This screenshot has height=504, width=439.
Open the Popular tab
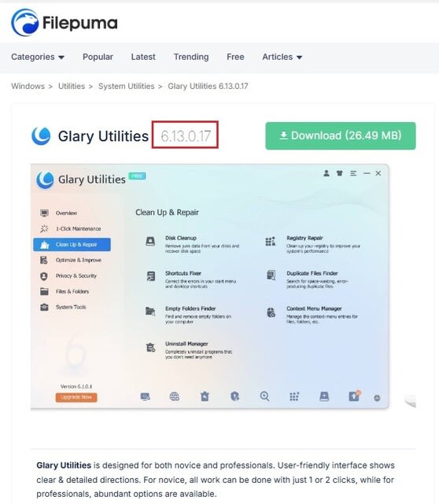pos(98,57)
